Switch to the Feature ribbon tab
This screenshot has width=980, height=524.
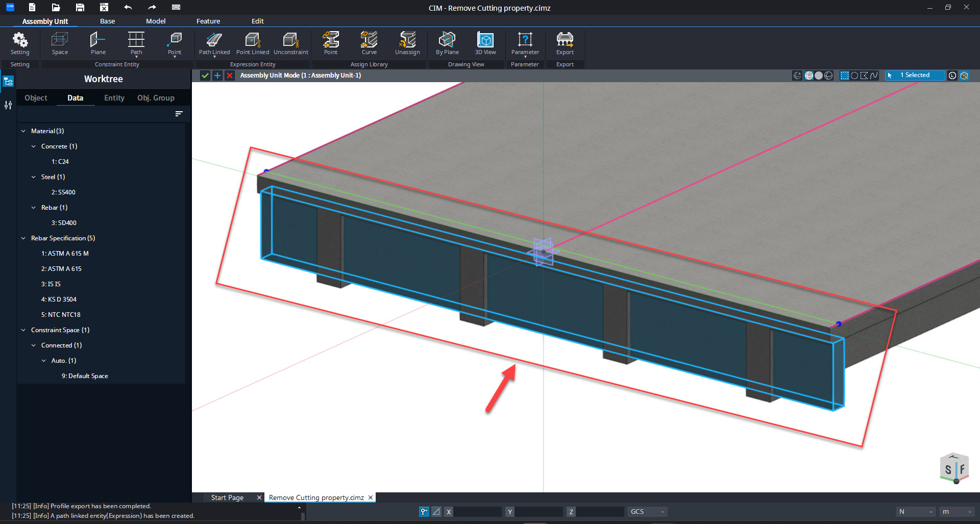click(x=208, y=21)
